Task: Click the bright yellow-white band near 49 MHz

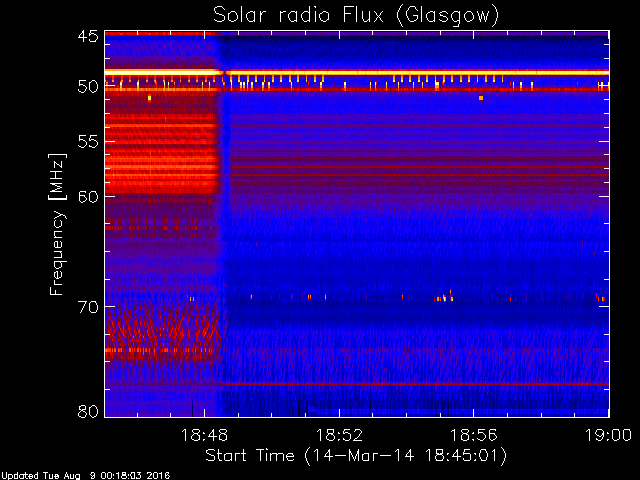Action: [357, 73]
